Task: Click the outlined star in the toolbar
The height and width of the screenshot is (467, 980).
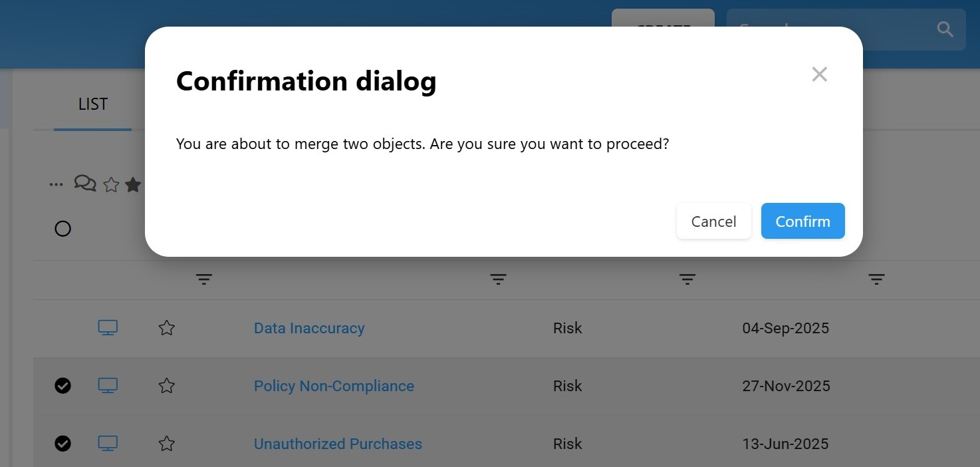Action: point(111,185)
